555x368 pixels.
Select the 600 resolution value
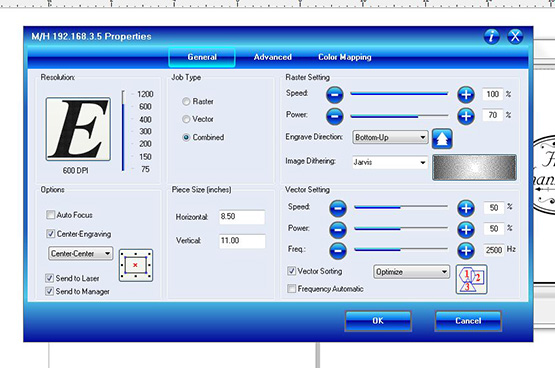coord(145,107)
